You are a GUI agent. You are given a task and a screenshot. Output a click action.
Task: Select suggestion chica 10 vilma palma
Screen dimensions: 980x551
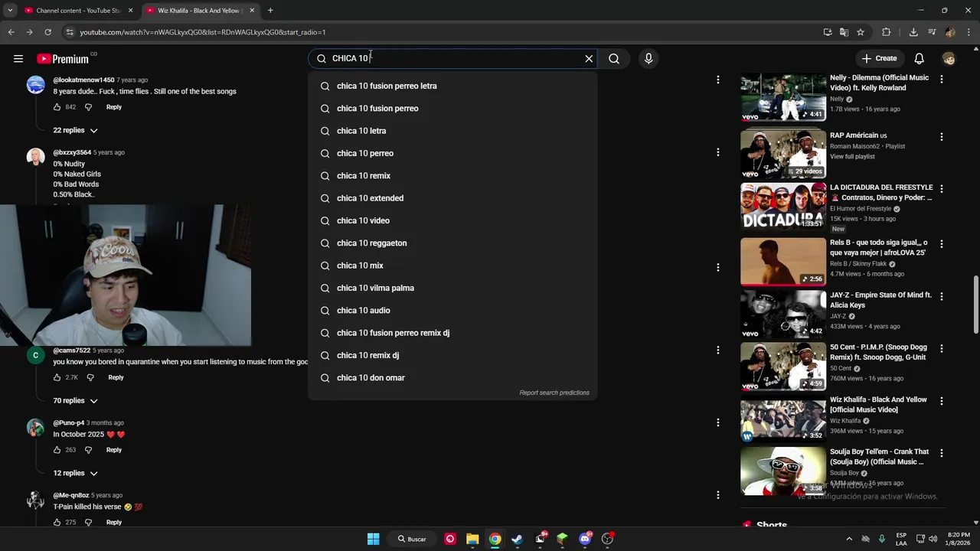click(452, 288)
